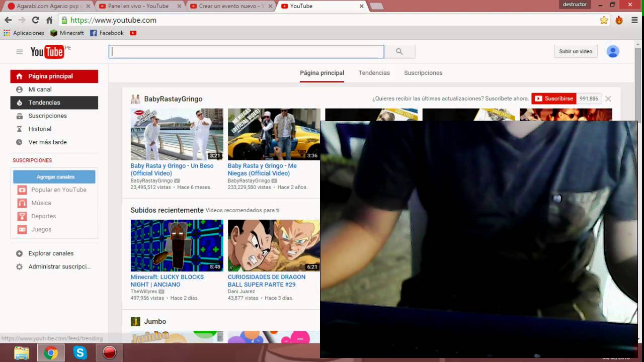Image resolution: width=644 pixels, height=362 pixels.
Task: Open TheWillyrex channel name
Action: point(144,292)
